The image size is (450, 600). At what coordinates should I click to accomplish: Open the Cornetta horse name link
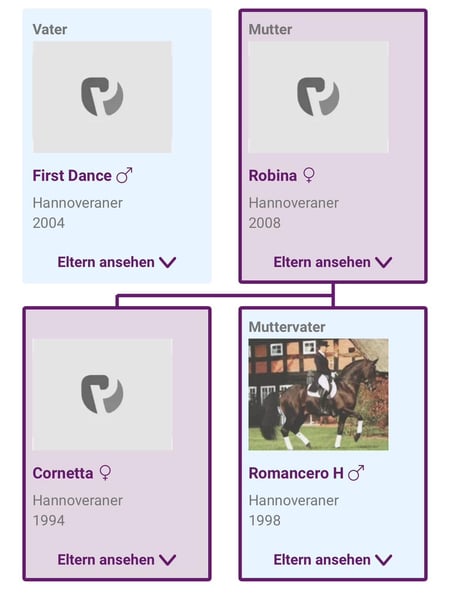63,473
